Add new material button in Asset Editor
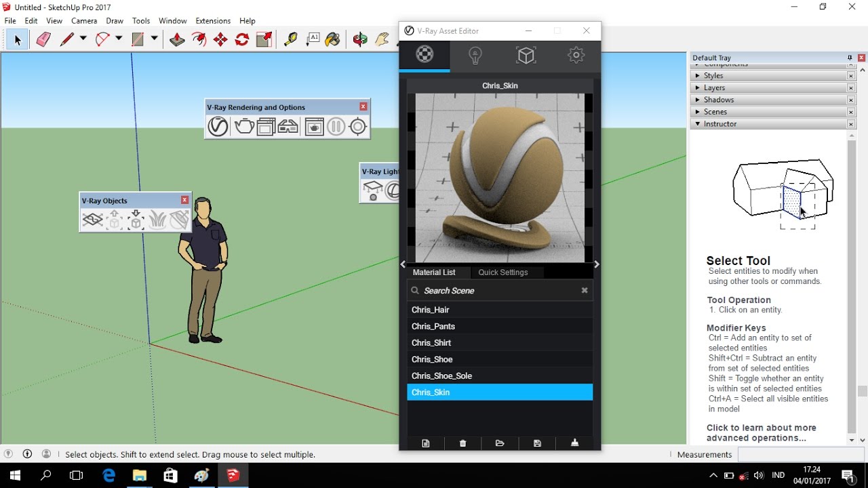The image size is (868, 488). pyautogui.click(x=426, y=443)
